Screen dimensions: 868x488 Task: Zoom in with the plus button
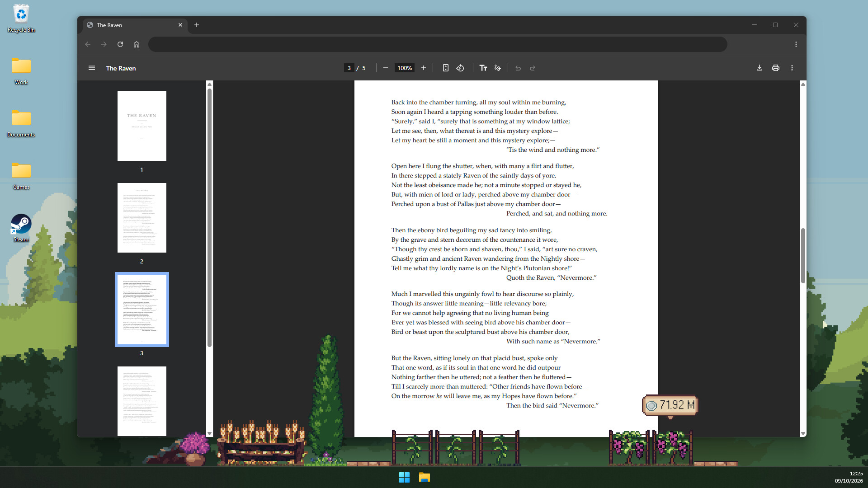424,68
